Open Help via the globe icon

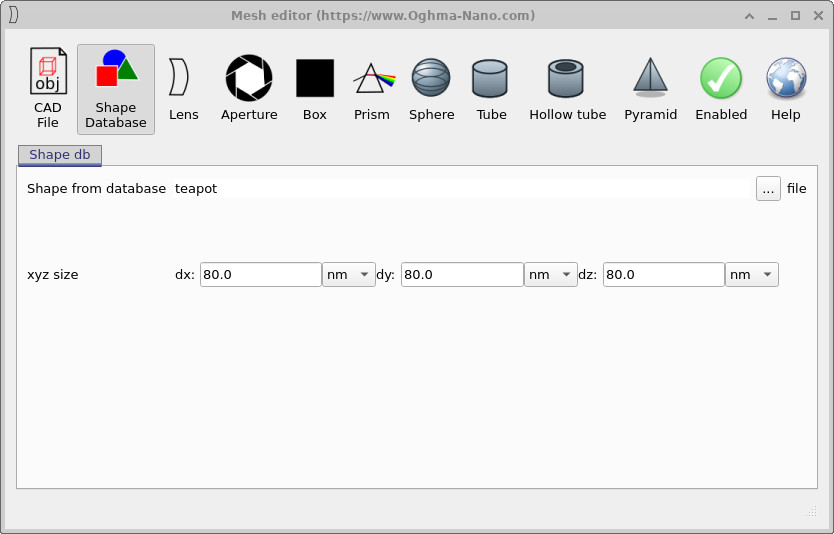point(786,89)
